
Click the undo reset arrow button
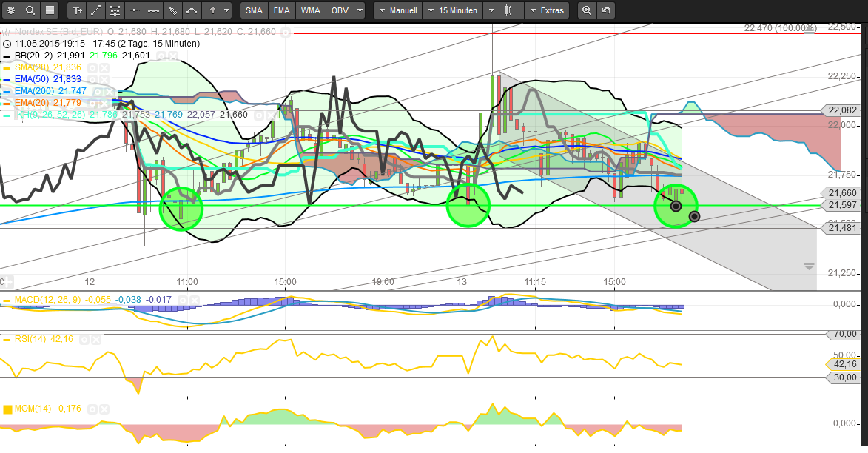pos(606,10)
